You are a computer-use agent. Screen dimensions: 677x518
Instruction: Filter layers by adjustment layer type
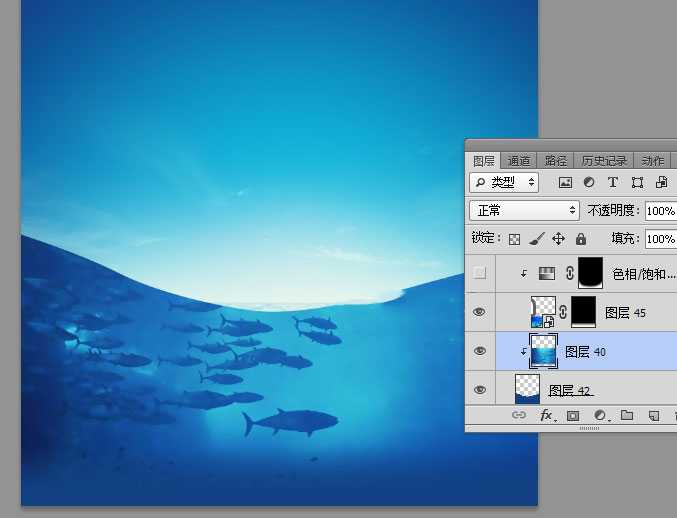point(589,183)
